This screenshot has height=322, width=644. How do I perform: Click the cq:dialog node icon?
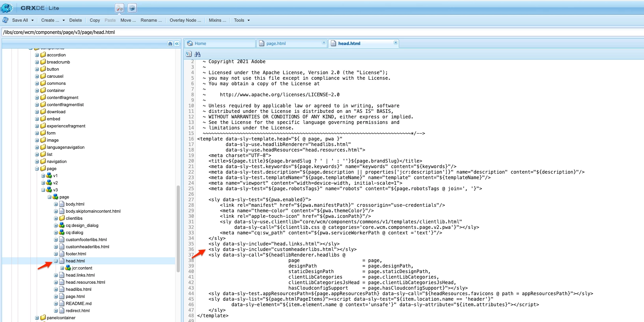click(x=62, y=232)
